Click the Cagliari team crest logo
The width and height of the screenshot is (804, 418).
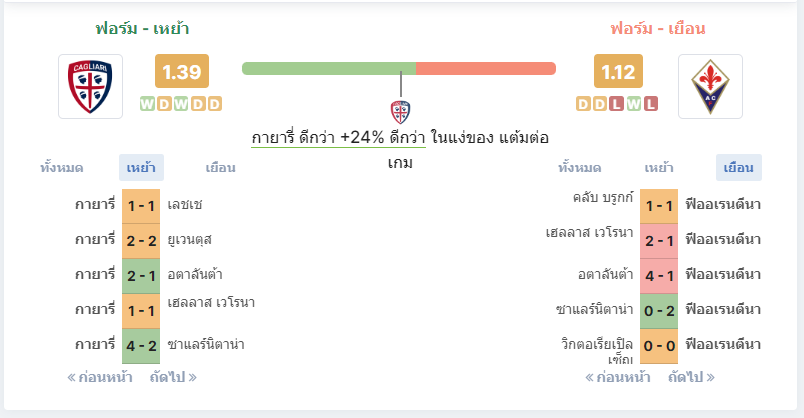90,86
